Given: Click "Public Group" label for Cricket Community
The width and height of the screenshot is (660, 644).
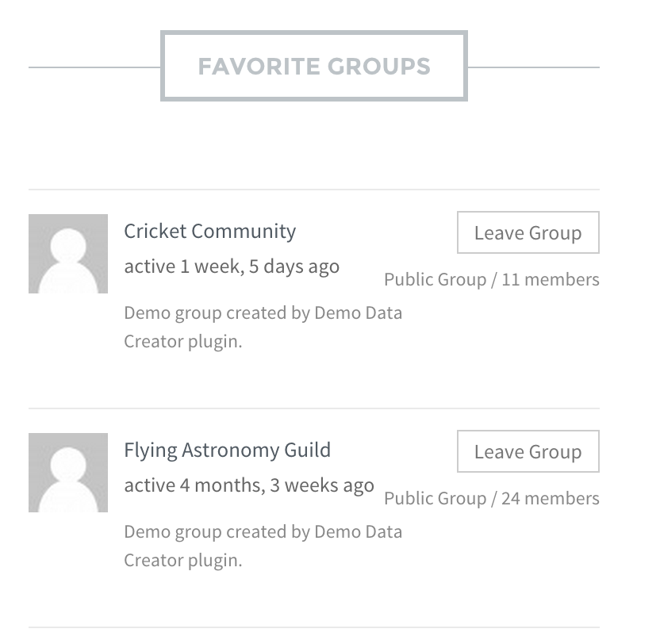Looking at the screenshot, I should [435, 280].
